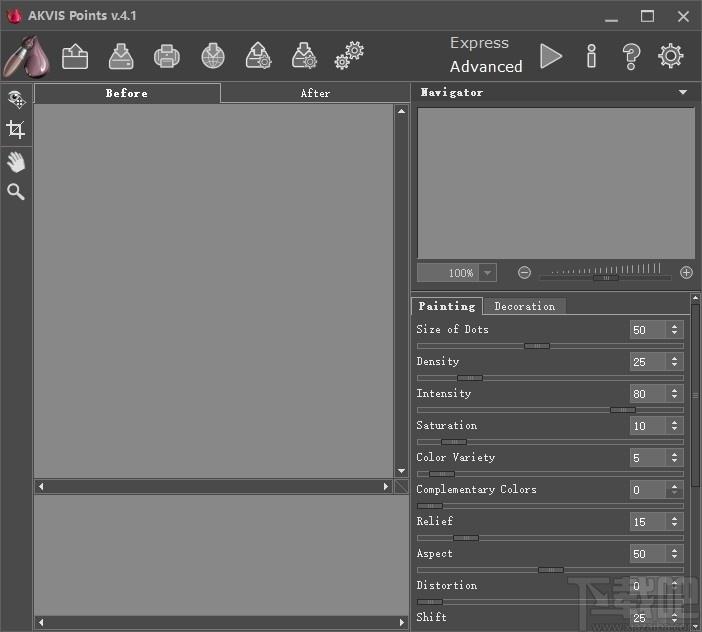
Task: Select the Quick Preview tool
Action: point(16,99)
